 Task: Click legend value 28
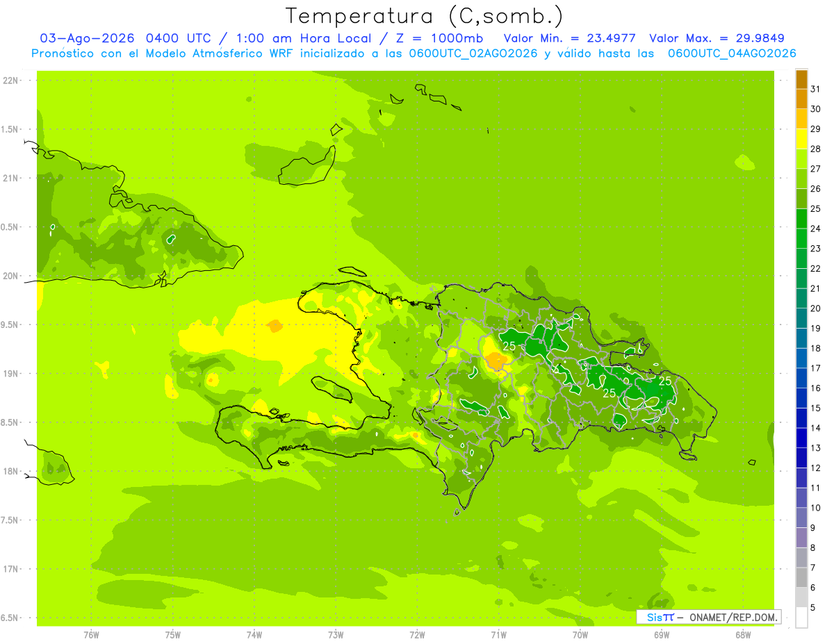(815, 149)
